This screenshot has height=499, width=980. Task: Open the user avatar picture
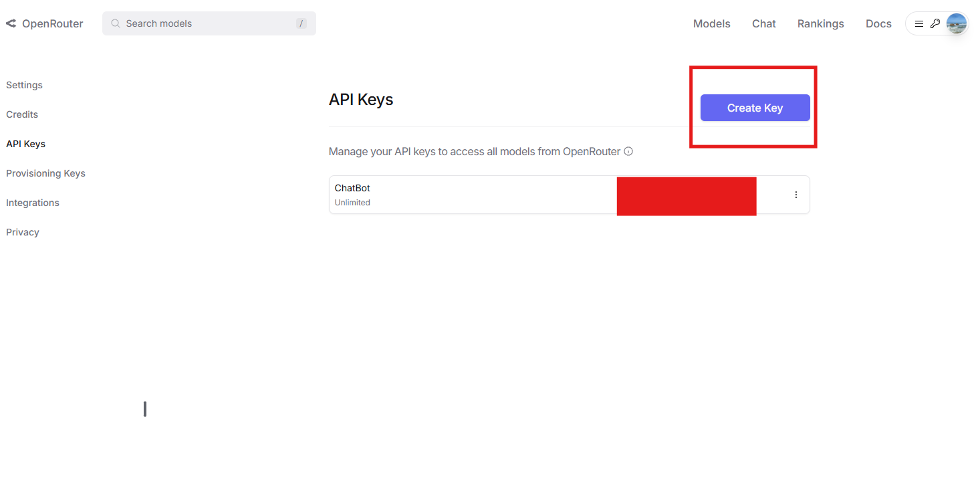click(x=957, y=23)
